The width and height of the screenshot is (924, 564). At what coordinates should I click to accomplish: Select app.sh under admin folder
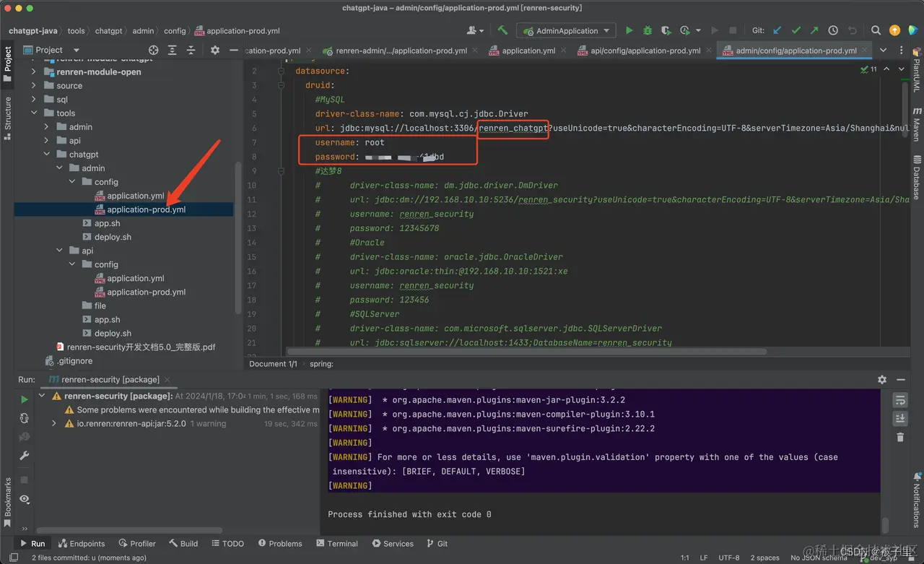[x=107, y=223]
